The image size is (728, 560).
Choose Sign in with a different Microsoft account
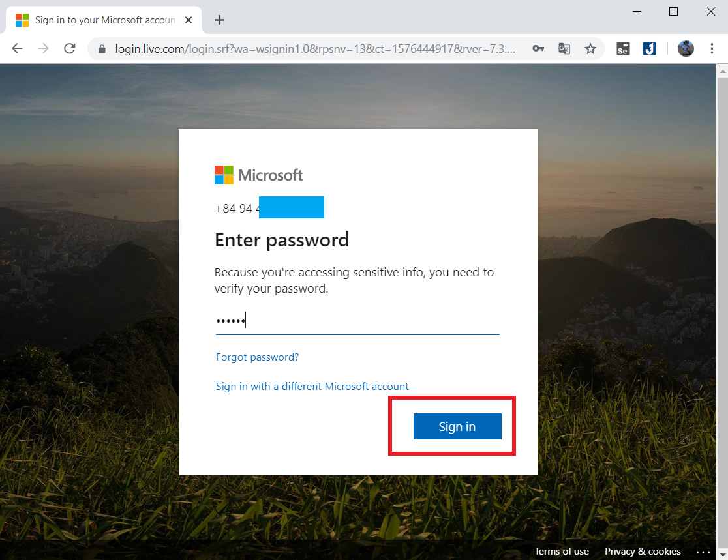tap(312, 387)
